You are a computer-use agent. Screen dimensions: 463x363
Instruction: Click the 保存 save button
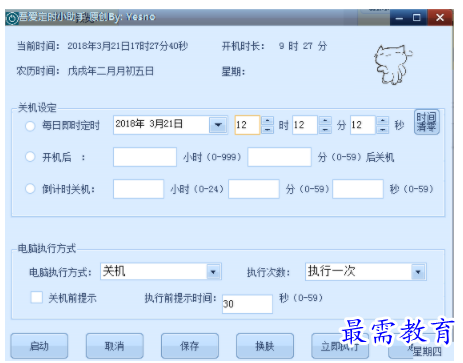click(190, 346)
